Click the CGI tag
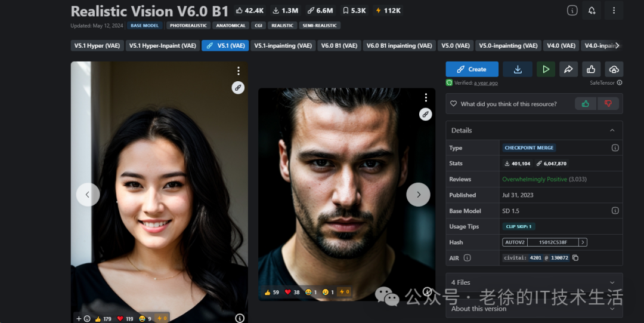Screen dimensions: 644x323 [x=258, y=26]
